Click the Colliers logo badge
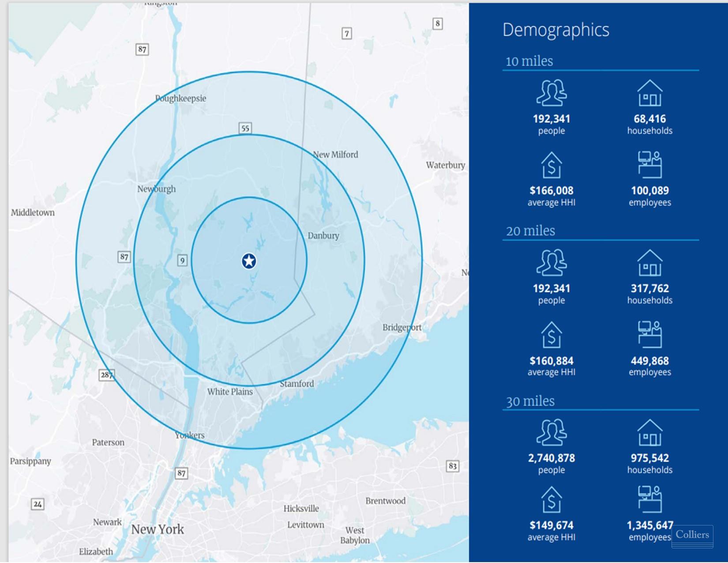 (x=692, y=536)
